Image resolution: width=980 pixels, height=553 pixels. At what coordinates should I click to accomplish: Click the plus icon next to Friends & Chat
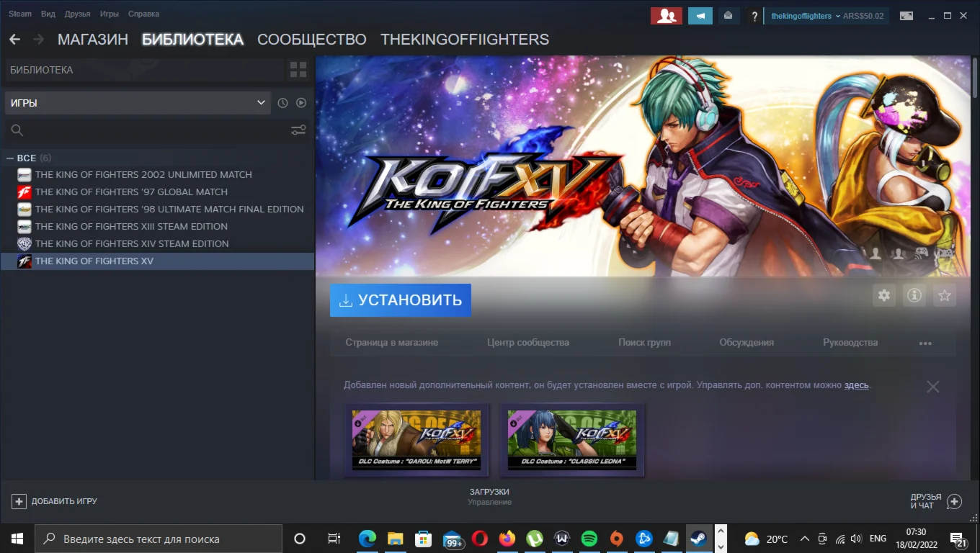click(x=954, y=502)
